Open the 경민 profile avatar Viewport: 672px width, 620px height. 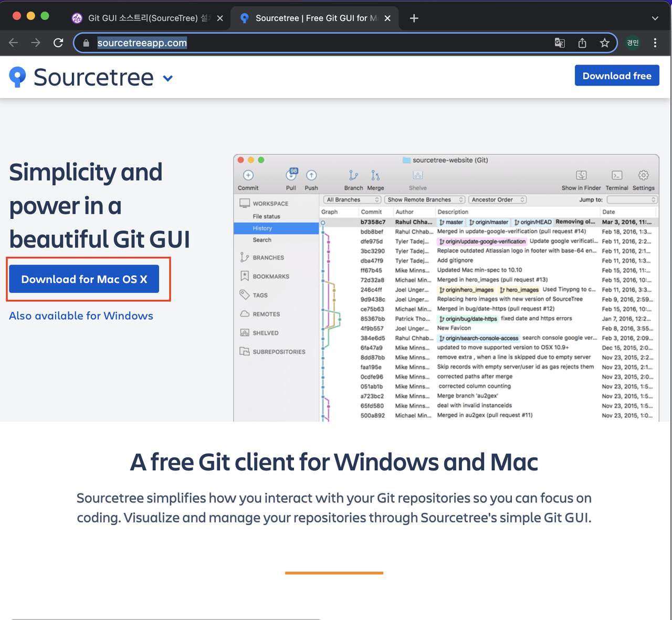(633, 43)
